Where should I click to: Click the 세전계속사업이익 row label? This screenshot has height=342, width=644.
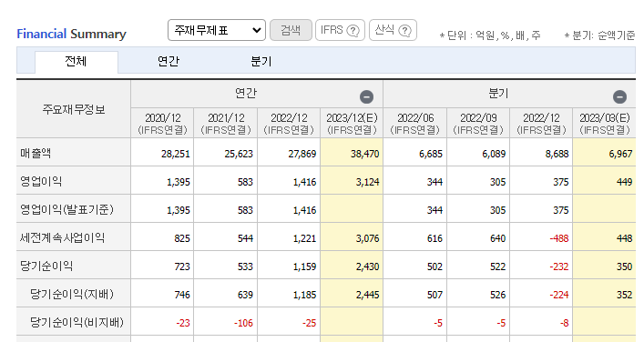point(63,237)
